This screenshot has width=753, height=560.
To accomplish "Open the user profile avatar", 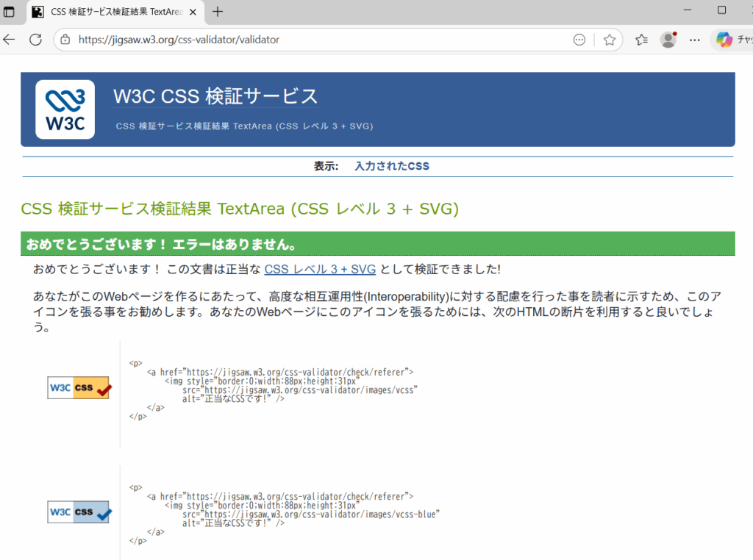I will pyautogui.click(x=668, y=40).
